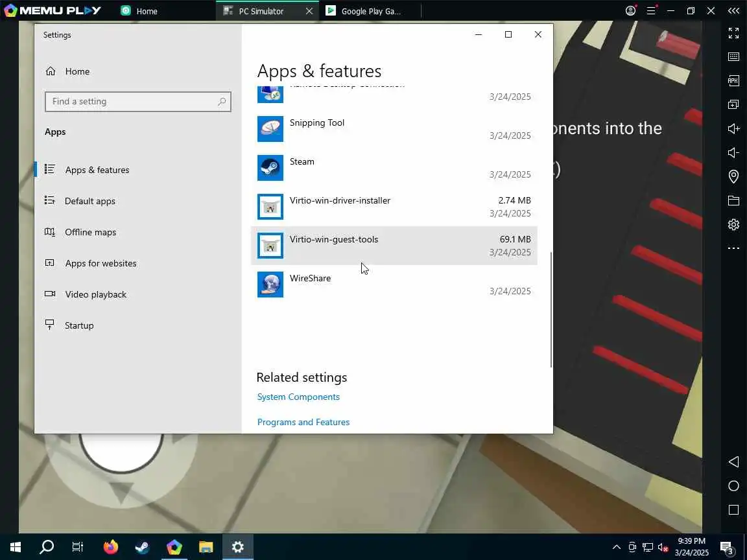The image size is (747, 560).
Task: Open MEmu shared folder icon
Action: 733,200
